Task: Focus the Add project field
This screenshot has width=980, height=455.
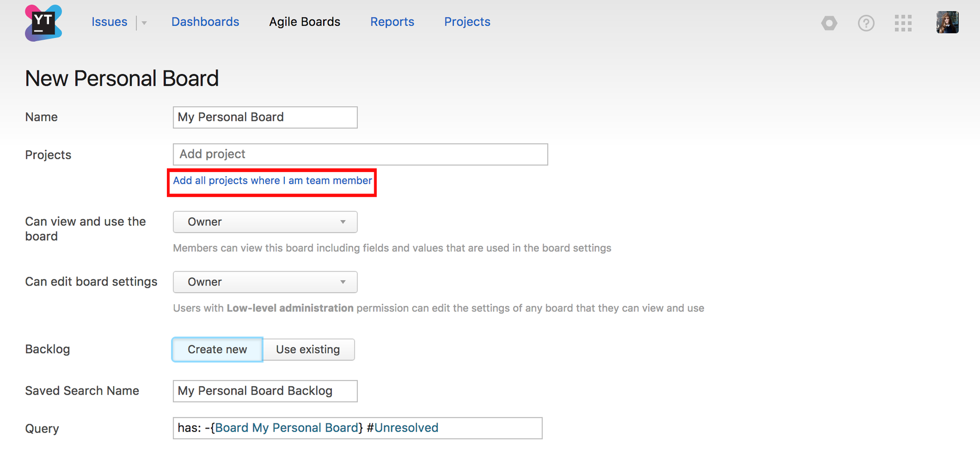Action: click(360, 154)
